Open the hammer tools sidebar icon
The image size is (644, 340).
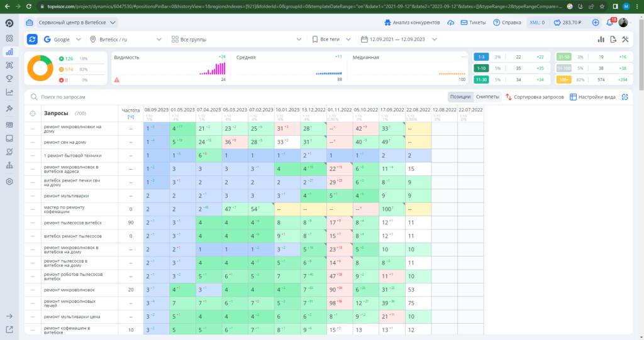pos(9,108)
